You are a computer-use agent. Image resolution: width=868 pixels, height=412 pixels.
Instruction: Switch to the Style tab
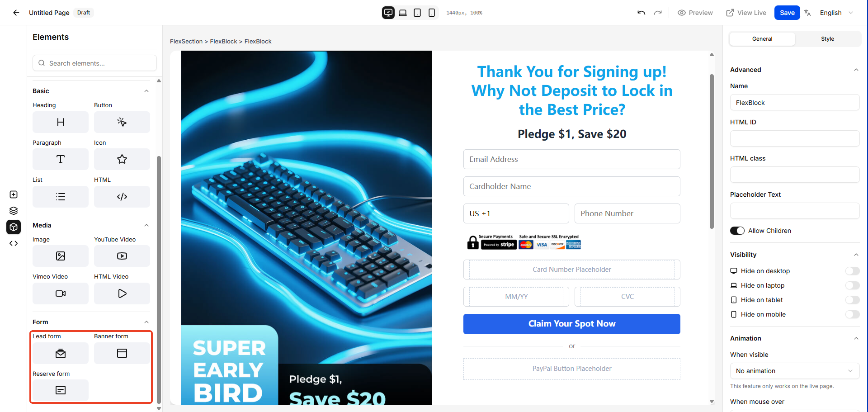827,39
